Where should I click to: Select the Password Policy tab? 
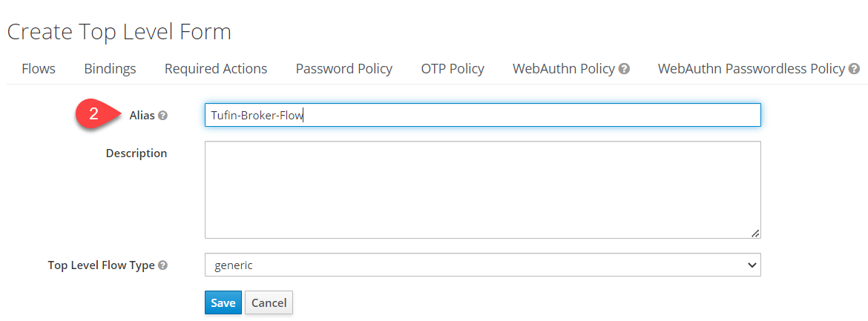pyautogui.click(x=344, y=69)
